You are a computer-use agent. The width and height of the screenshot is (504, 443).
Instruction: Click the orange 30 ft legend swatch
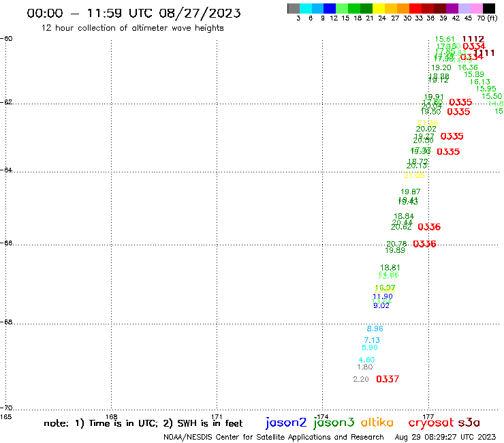403,8
